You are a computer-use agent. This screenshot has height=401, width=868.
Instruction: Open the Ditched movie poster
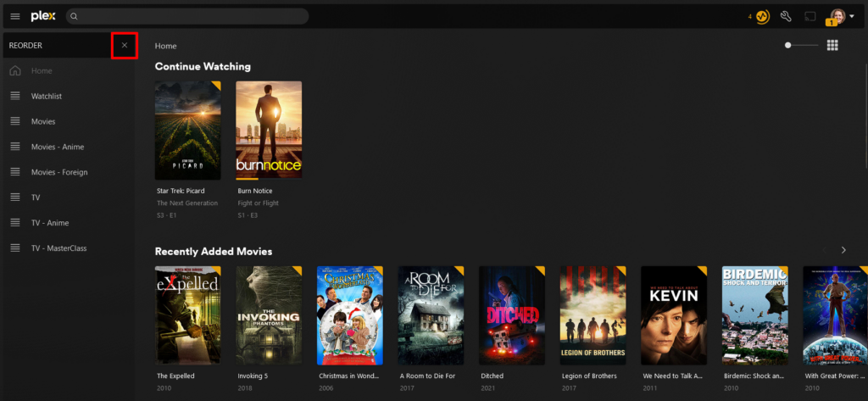pos(512,315)
